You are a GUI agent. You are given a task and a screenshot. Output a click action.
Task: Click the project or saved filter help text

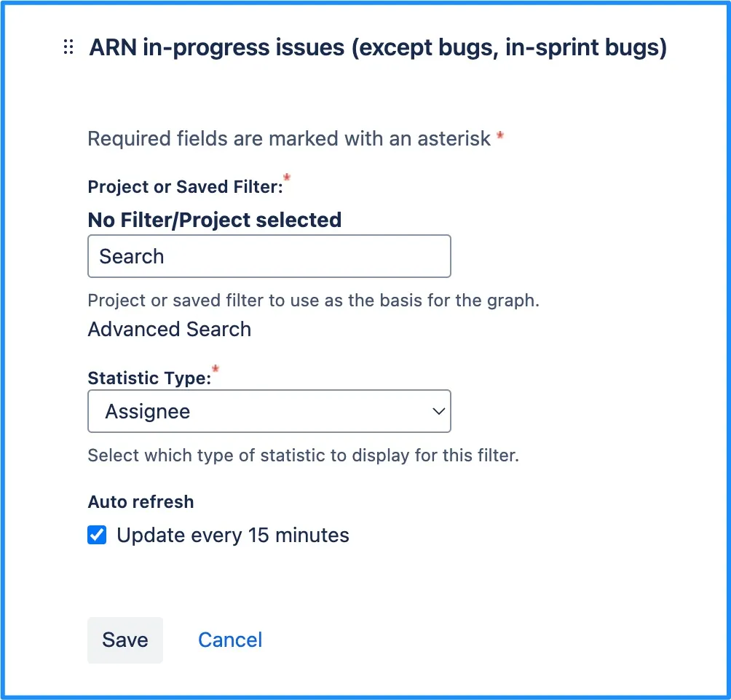point(313,300)
